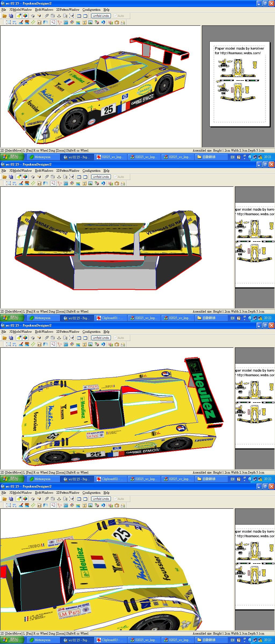The image size is (275, 644).
Task: Toggle the Auto checkbox in the topmost window
Action: (115, 16)
